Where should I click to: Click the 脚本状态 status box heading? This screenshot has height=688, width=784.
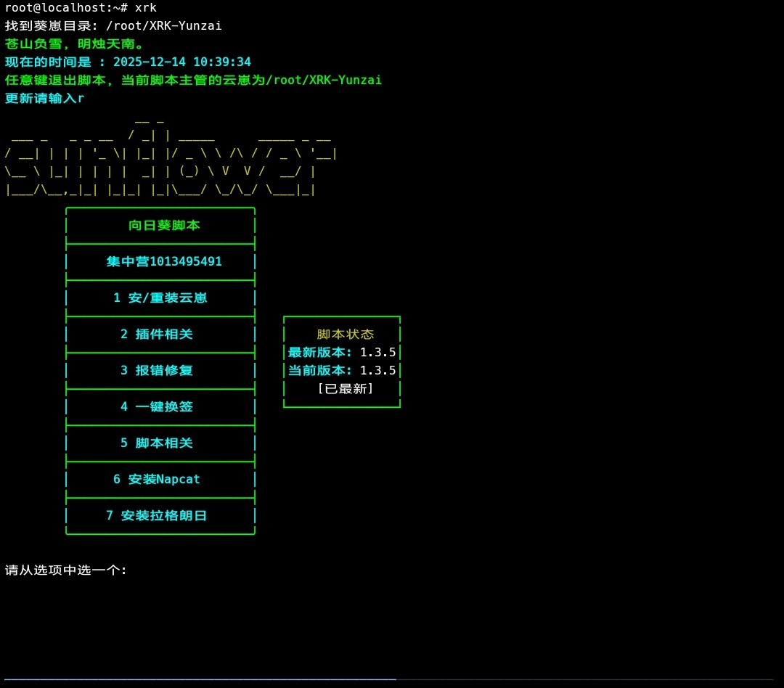(x=346, y=335)
